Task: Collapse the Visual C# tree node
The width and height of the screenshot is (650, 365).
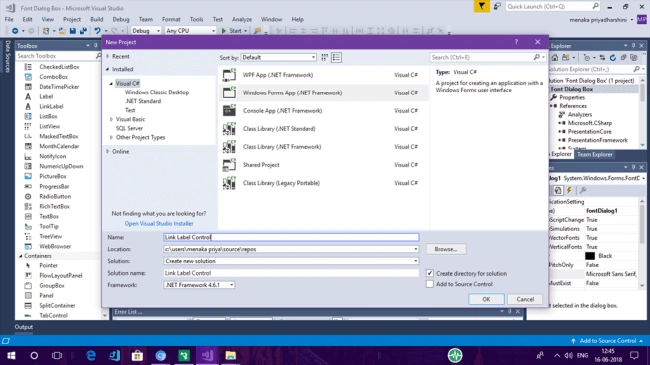Action: (111, 83)
